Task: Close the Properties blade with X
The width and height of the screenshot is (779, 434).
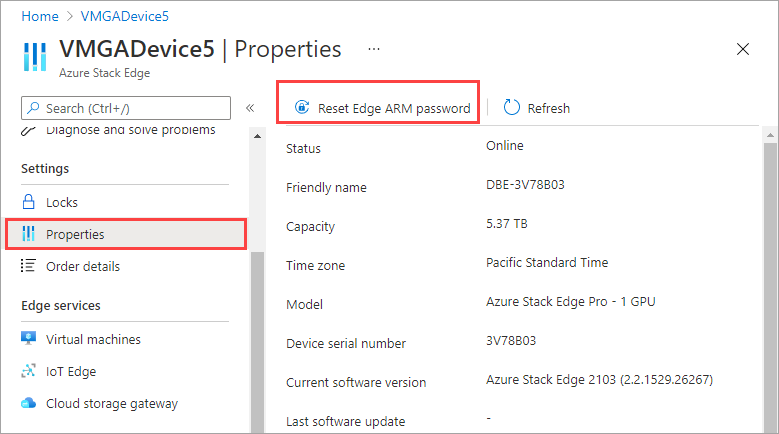Action: click(x=743, y=49)
